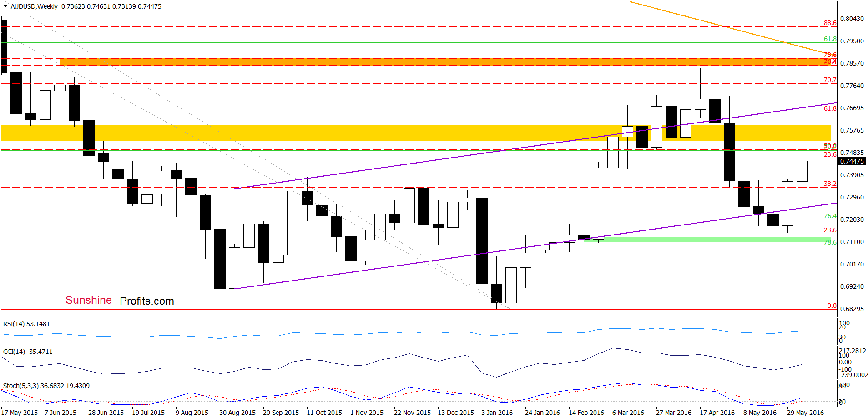Click the CCI scale value -239.0002
The image size is (868, 419).
(x=853, y=375)
